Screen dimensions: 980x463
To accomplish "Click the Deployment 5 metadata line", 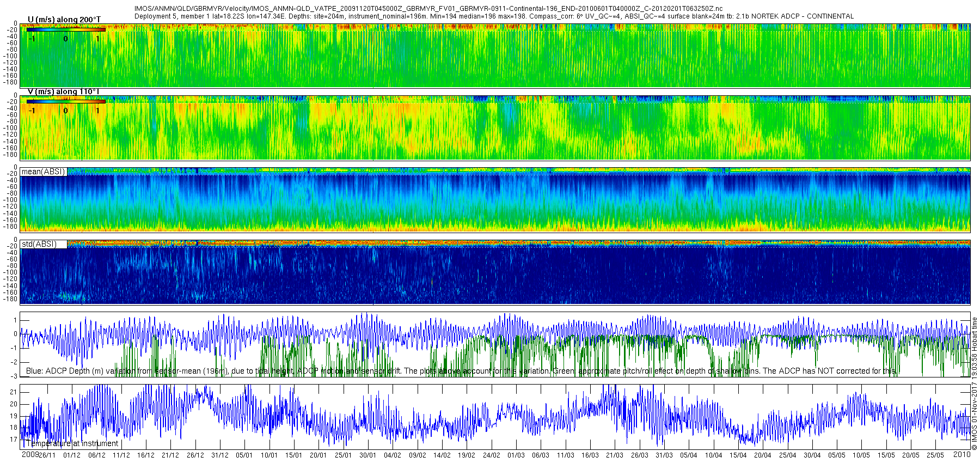I will 494,16.
